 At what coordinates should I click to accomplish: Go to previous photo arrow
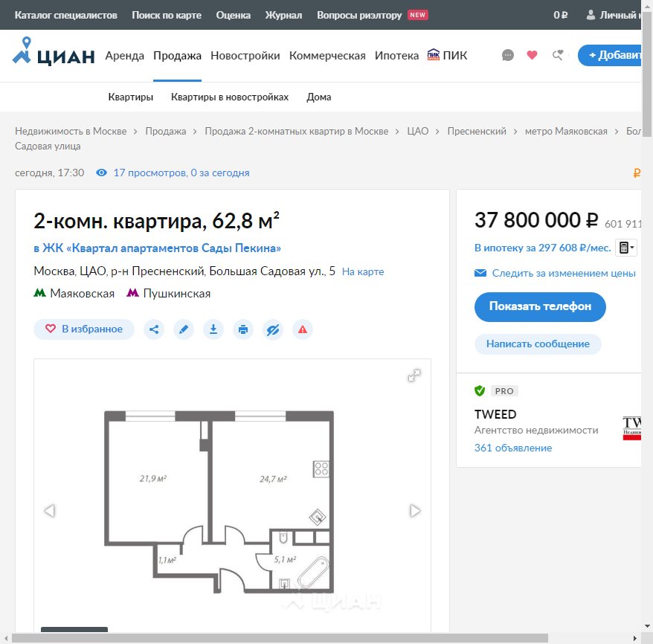[x=50, y=511]
